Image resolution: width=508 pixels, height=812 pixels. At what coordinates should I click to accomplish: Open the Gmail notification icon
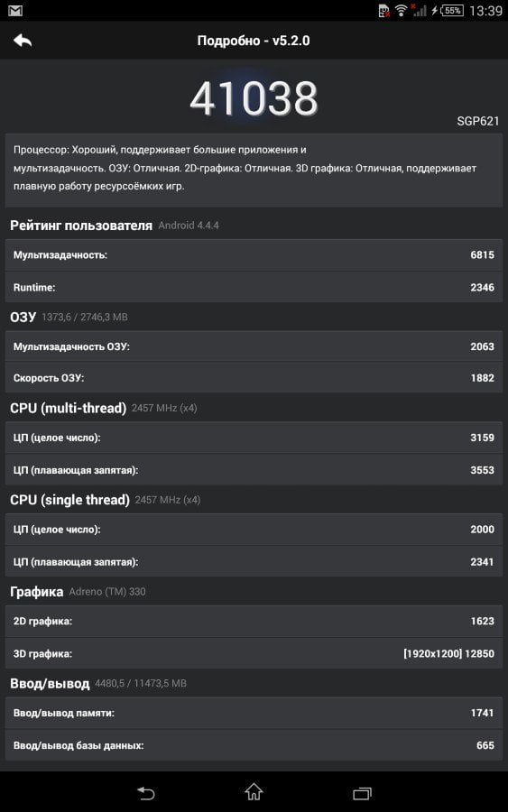(x=15, y=10)
